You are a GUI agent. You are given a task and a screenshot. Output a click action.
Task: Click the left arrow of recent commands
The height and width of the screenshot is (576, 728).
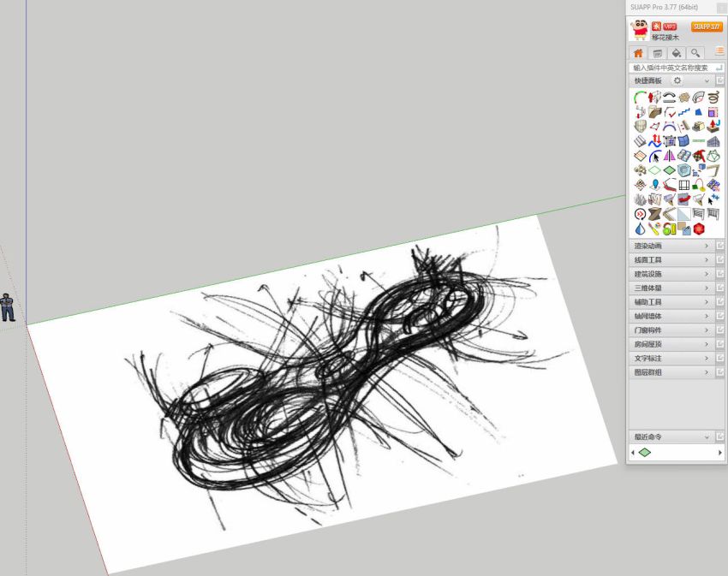[x=632, y=453]
